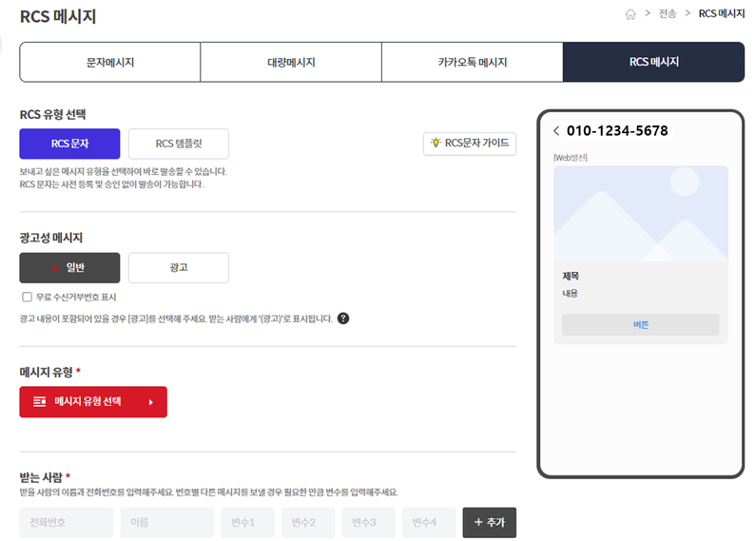
Task: Choose RCS 템플릿 type
Action: [x=179, y=144]
